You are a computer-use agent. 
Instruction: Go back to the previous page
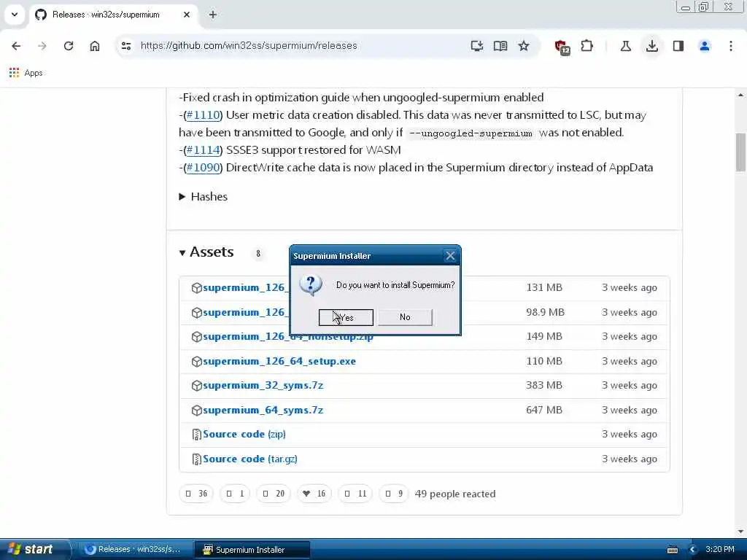pos(16,46)
